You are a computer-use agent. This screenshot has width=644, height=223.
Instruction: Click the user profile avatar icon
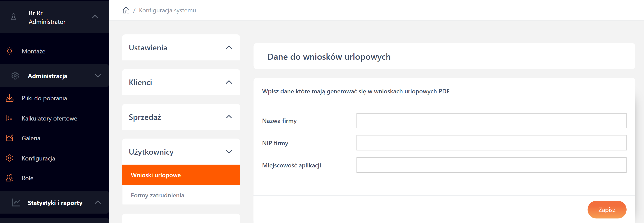13,17
